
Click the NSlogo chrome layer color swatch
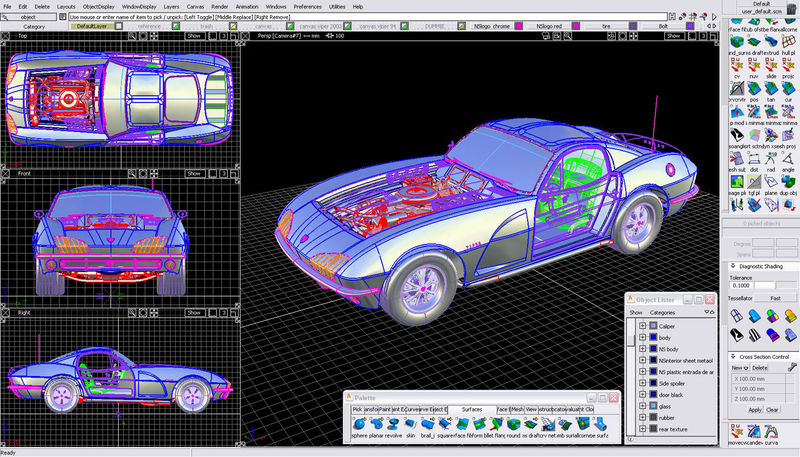(x=518, y=26)
